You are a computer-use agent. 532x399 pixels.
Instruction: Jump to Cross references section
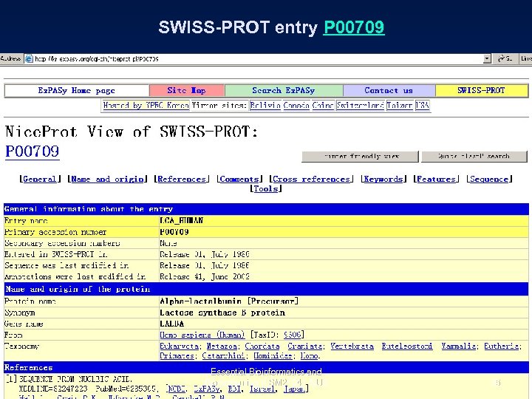pyautogui.click(x=311, y=179)
